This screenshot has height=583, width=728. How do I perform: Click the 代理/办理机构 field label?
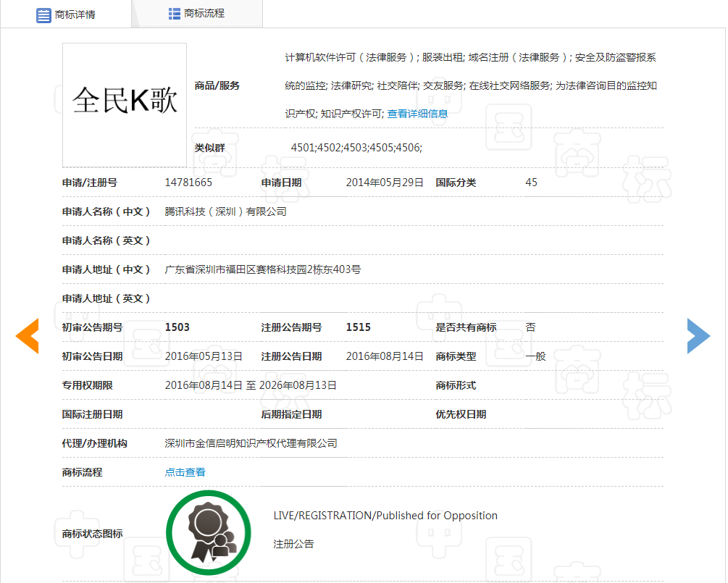pyautogui.click(x=95, y=443)
